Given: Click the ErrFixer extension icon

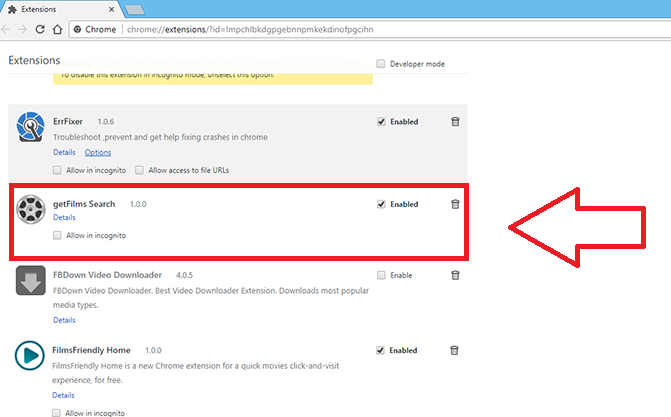Looking at the screenshot, I should coord(30,127).
